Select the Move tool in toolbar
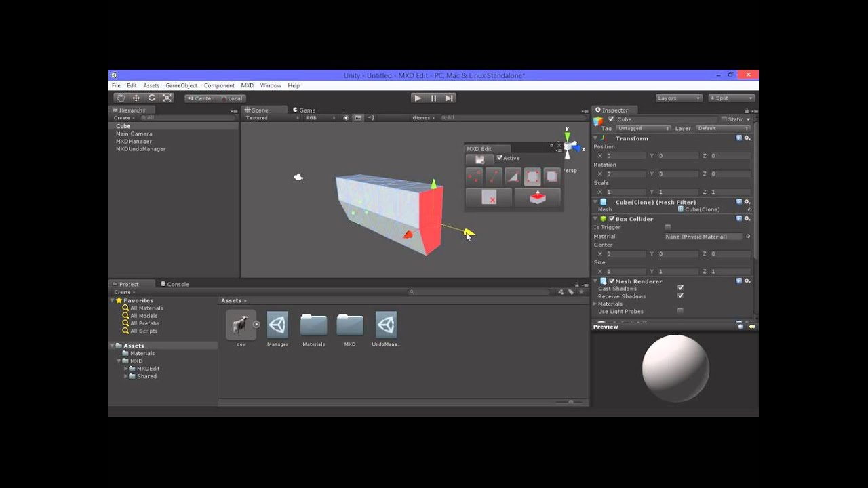The height and width of the screenshot is (488, 868). (136, 98)
